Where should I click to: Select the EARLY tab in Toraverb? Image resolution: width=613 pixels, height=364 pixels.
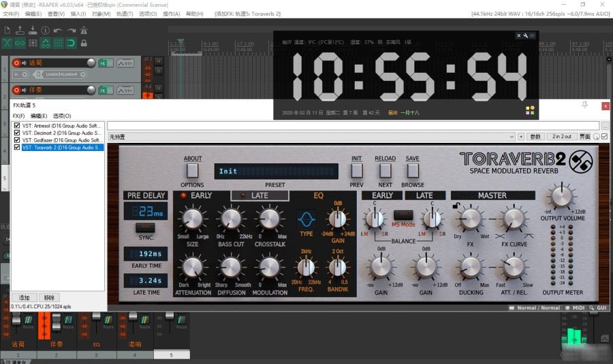pos(201,196)
